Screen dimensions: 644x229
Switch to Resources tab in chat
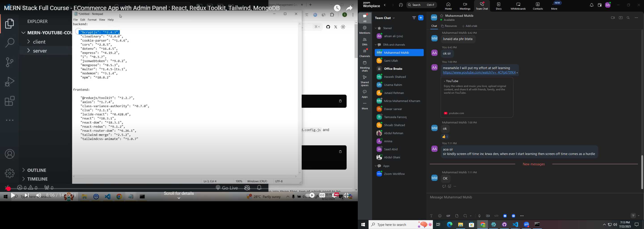pyautogui.click(x=449, y=26)
